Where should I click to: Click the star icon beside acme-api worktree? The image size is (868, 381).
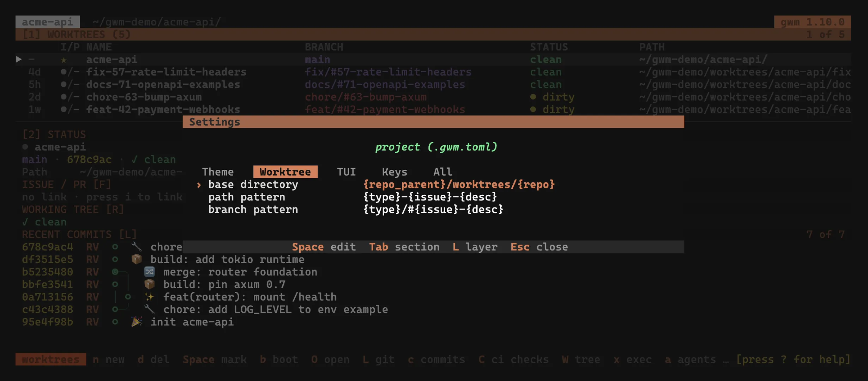tap(64, 60)
